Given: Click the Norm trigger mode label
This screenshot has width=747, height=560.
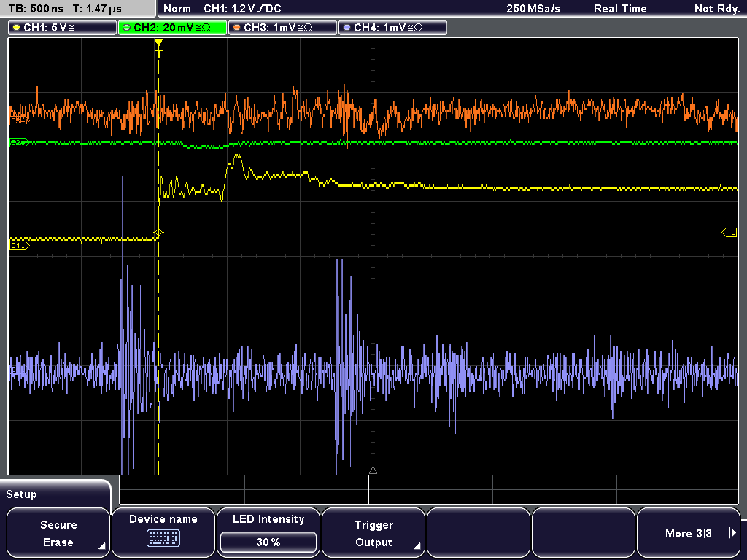Looking at the screenshot, I should 177,9.
